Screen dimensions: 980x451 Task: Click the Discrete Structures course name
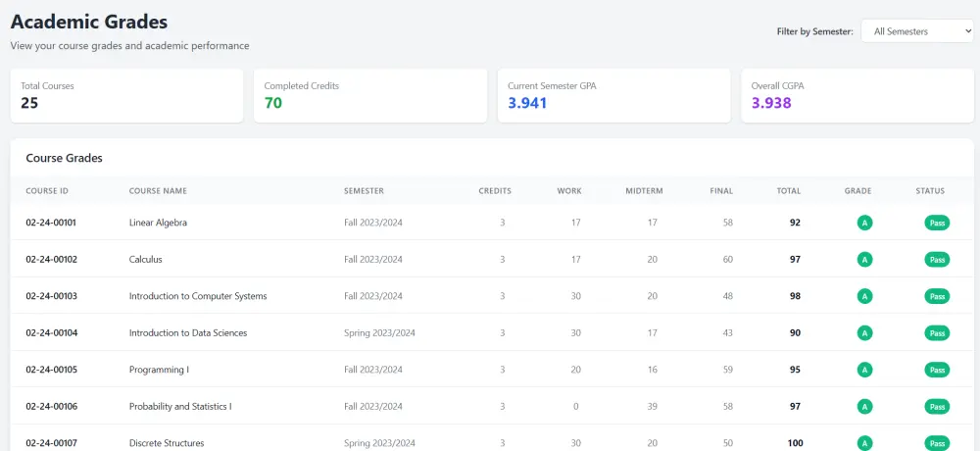click(167, 443)
